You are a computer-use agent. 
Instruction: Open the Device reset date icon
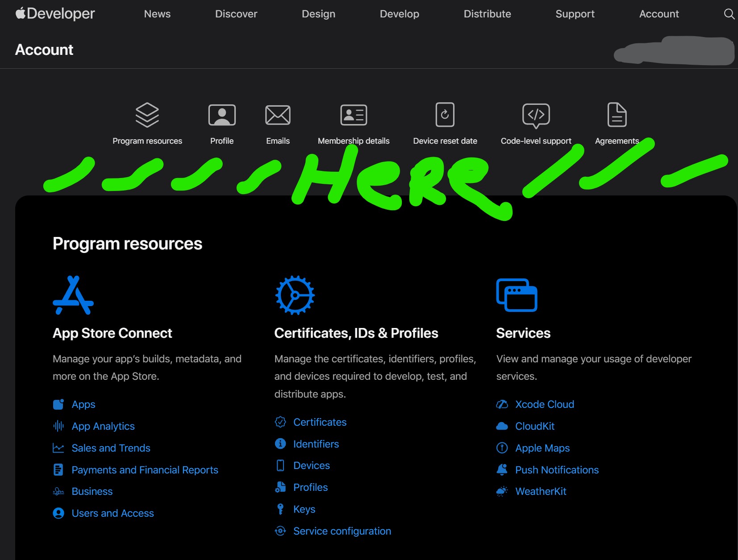pos(445,115)
